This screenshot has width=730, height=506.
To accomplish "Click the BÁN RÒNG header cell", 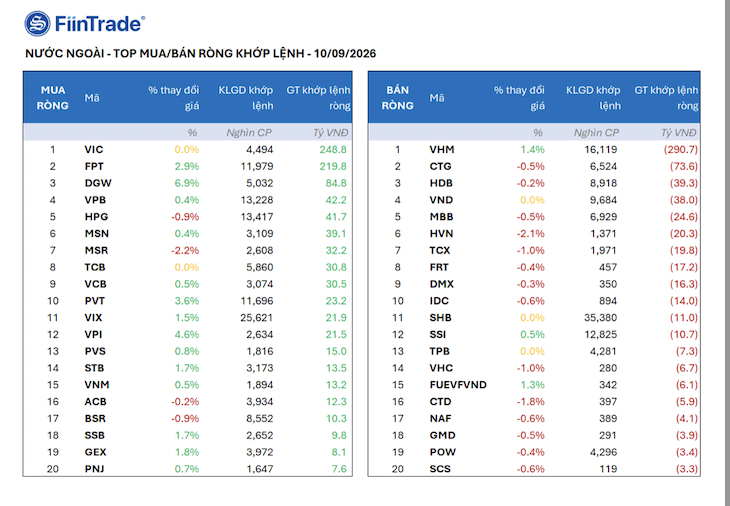I will click(x=398, y=98).
